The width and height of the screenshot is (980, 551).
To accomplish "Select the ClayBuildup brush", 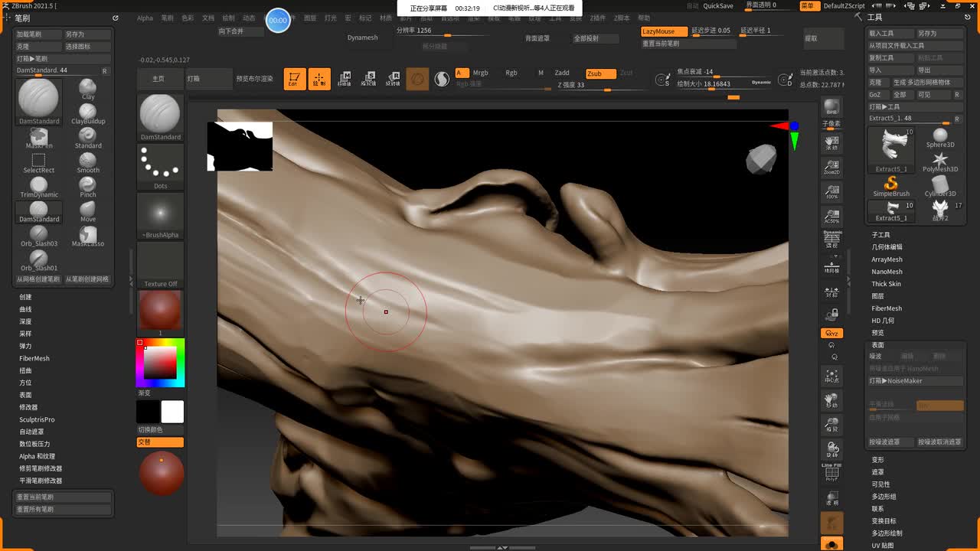I will click(x=88, y=113).
